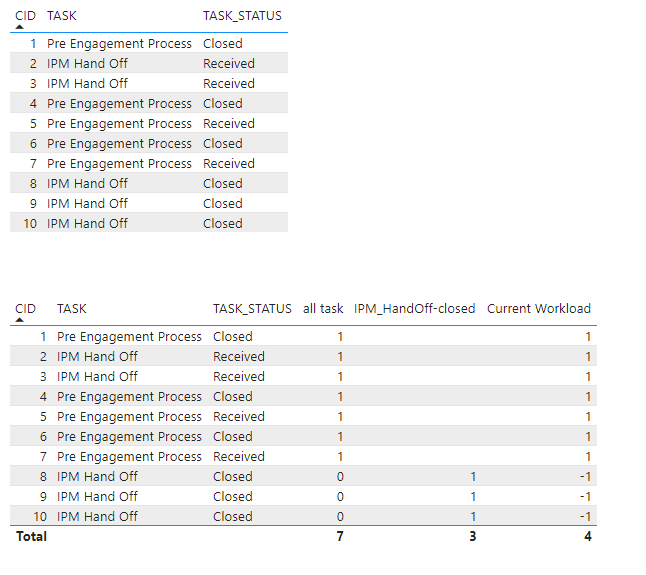Click 'Received' status in top table row 5

pos(229,124)
